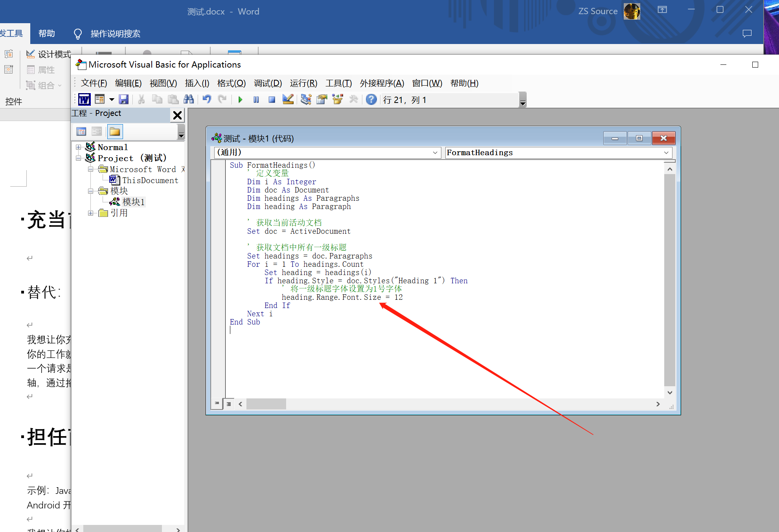Toggle Folders view in Project panel

(x=115, y=132)
